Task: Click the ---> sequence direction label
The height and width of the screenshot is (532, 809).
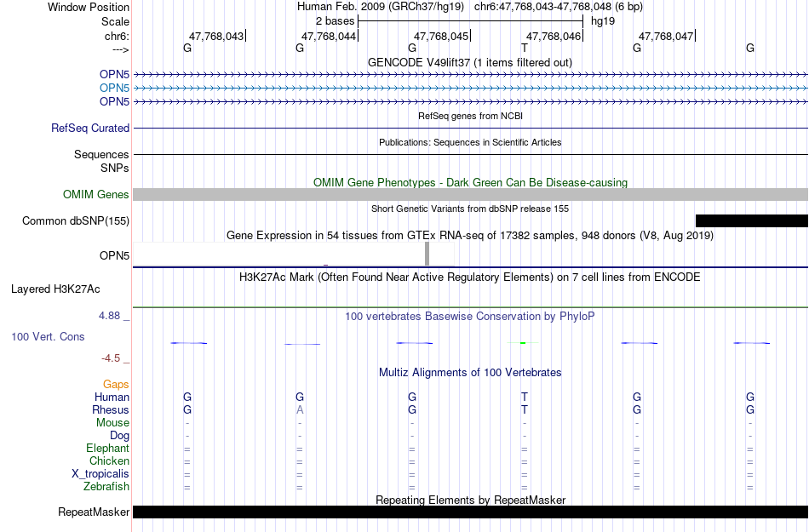Action: [x=120, y=49]
